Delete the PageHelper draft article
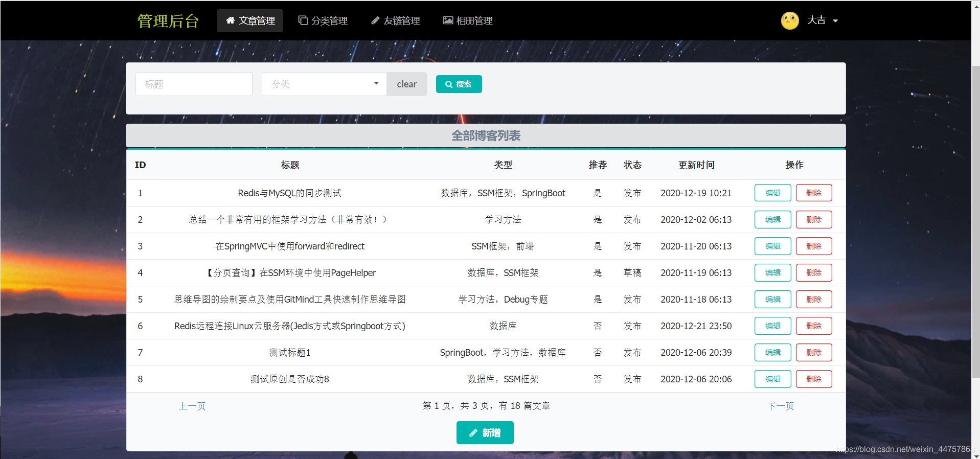This screenshot has width=980, height=459. pyautogui.click(x=813, y=272)
